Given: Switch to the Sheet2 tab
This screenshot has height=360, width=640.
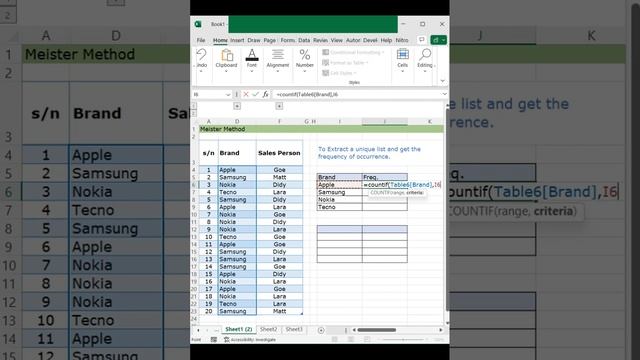Looking at the screenshot, I should (268, 329).
